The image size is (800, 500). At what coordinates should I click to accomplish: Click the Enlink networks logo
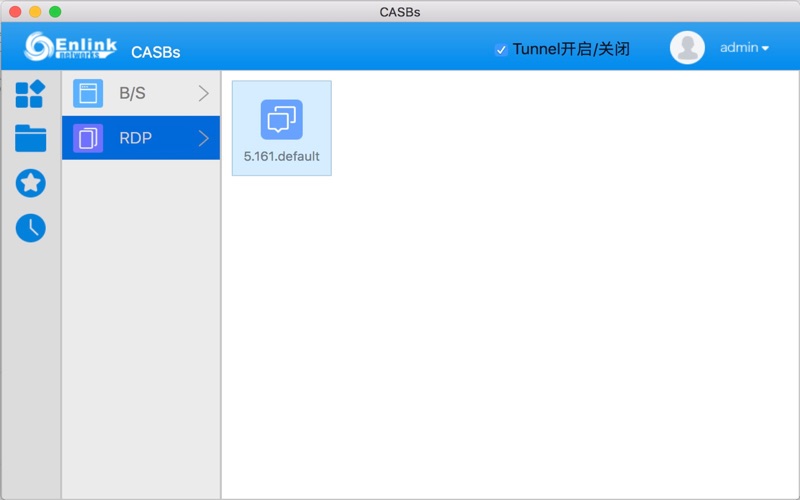coord(70,46)
